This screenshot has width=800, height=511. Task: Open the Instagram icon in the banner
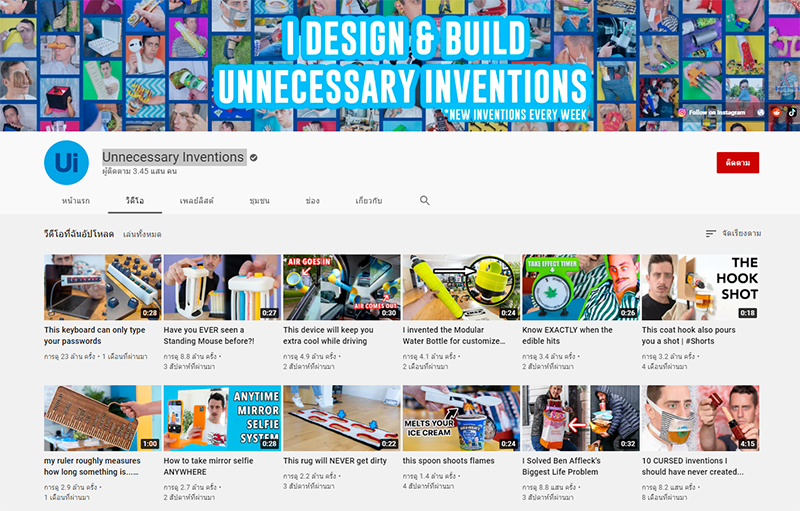point(682,112)
